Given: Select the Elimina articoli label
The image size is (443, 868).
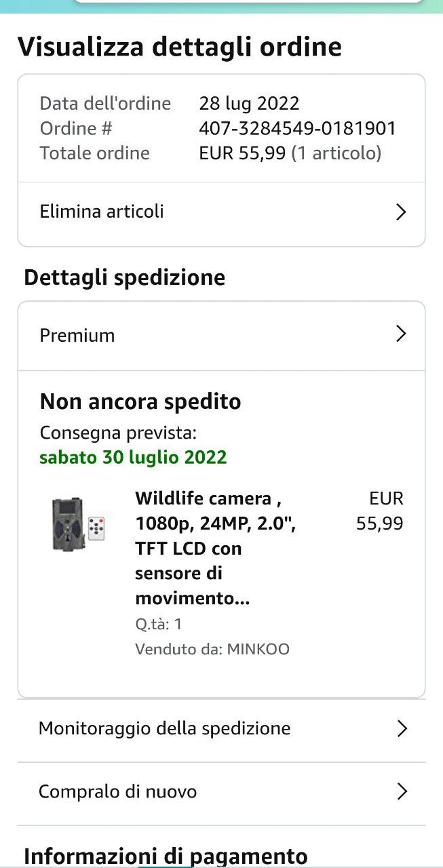Looking at the screenshot, I should (102, 212).
